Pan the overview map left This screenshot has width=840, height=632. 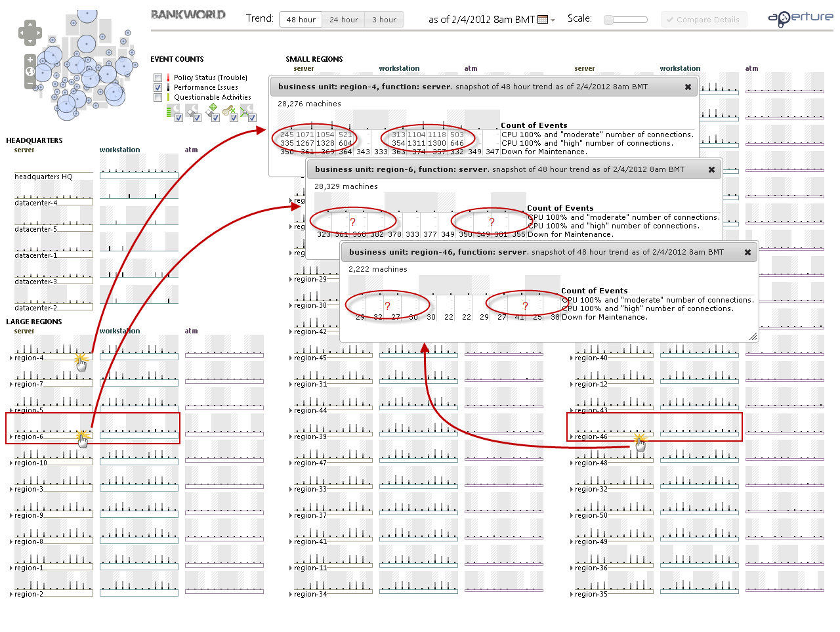click(x=22, y=33)
